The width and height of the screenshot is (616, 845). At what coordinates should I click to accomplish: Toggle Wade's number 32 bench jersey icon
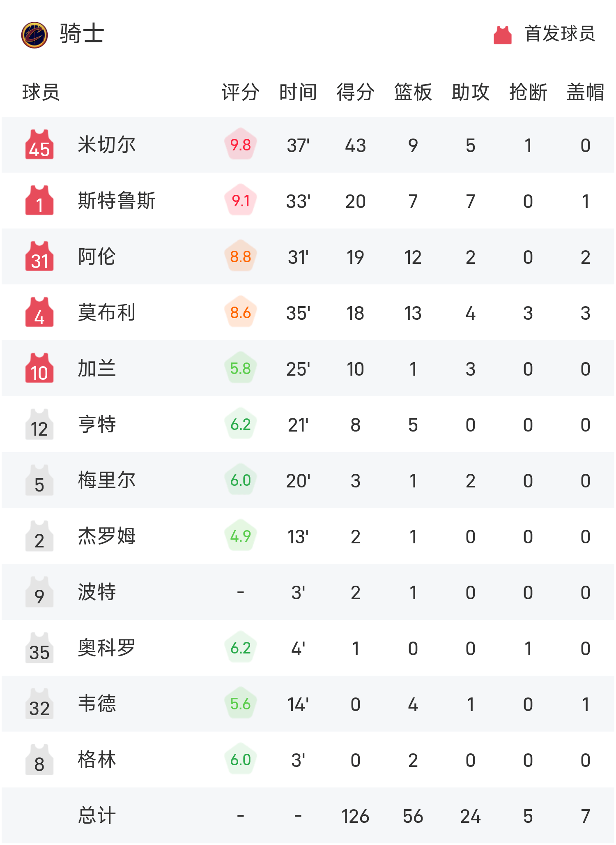(39, 704)
